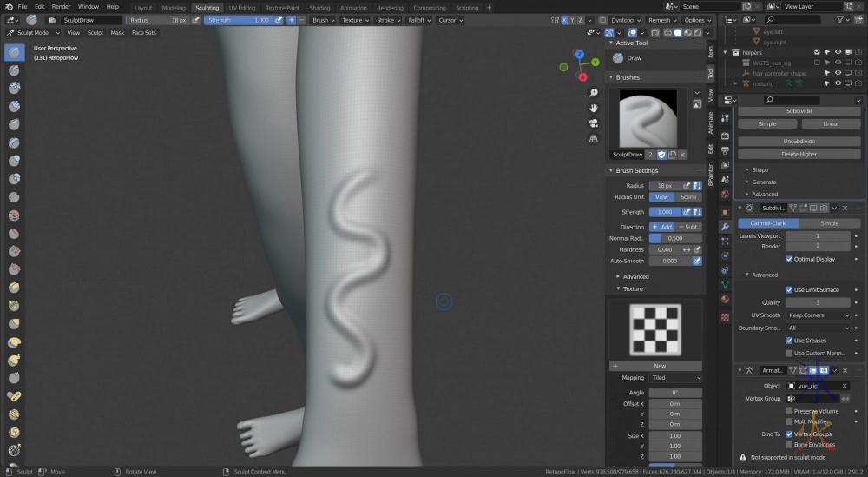868x477 pixels.
Task: Click the hand pan view gizmo
Action: click(594, 108)
